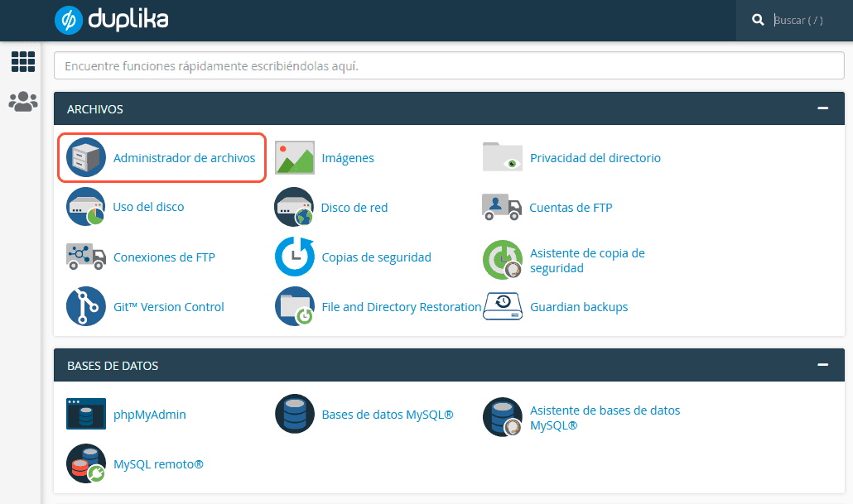Open the apps grid in the sidebar
The image size is (853, 504).
point(22,61)
